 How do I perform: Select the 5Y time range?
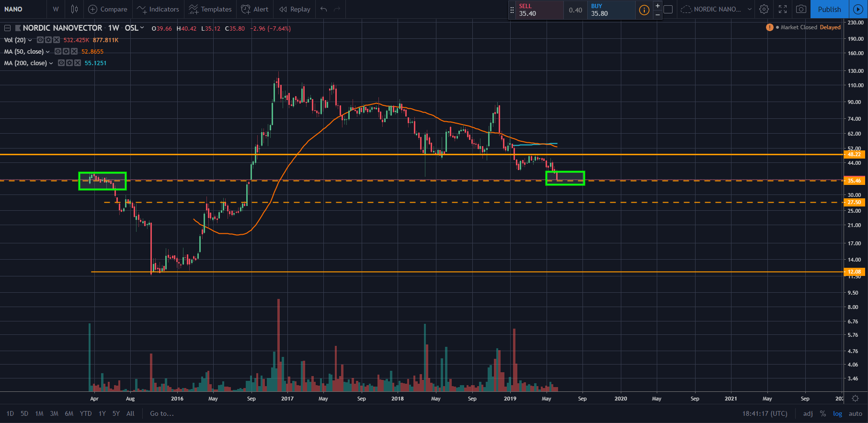(x=116, y=413)
